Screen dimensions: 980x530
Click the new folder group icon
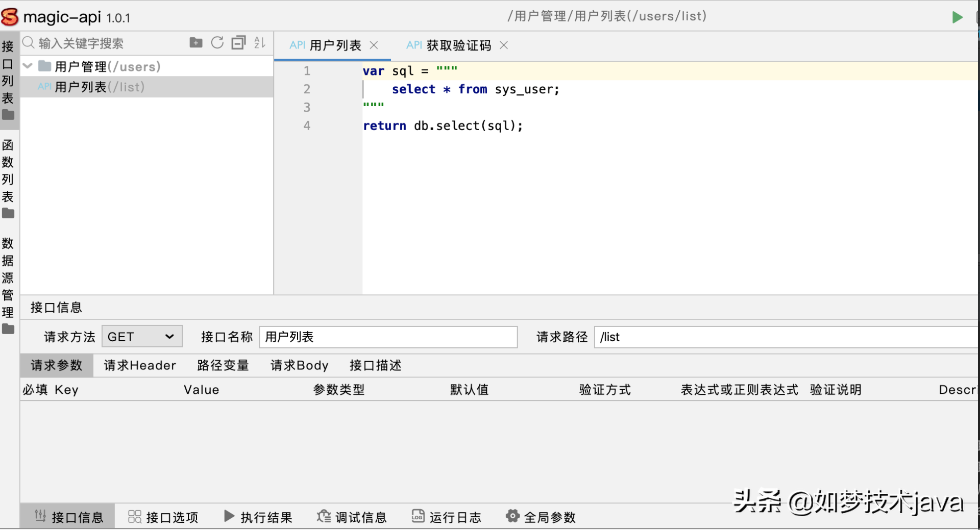(195, 43)
